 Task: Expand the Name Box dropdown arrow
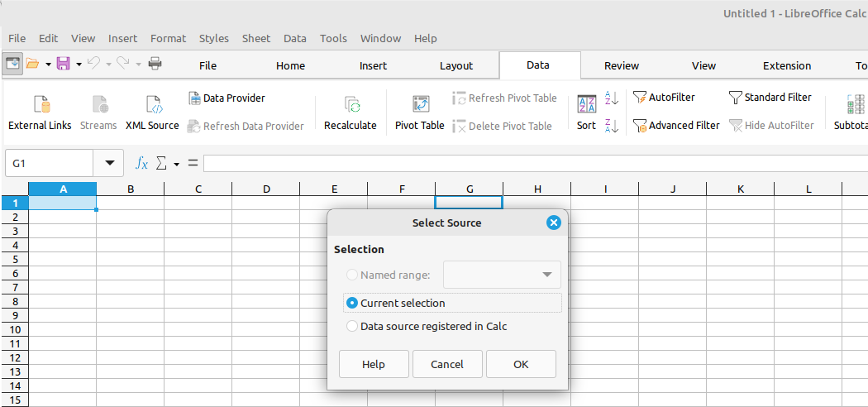pyautogui.click(x=108, y=164)
